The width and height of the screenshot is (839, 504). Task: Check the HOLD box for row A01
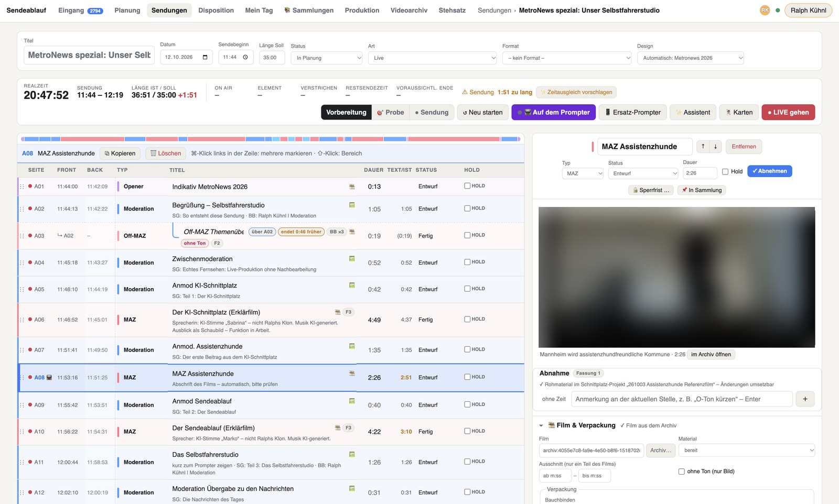(467, 185)
